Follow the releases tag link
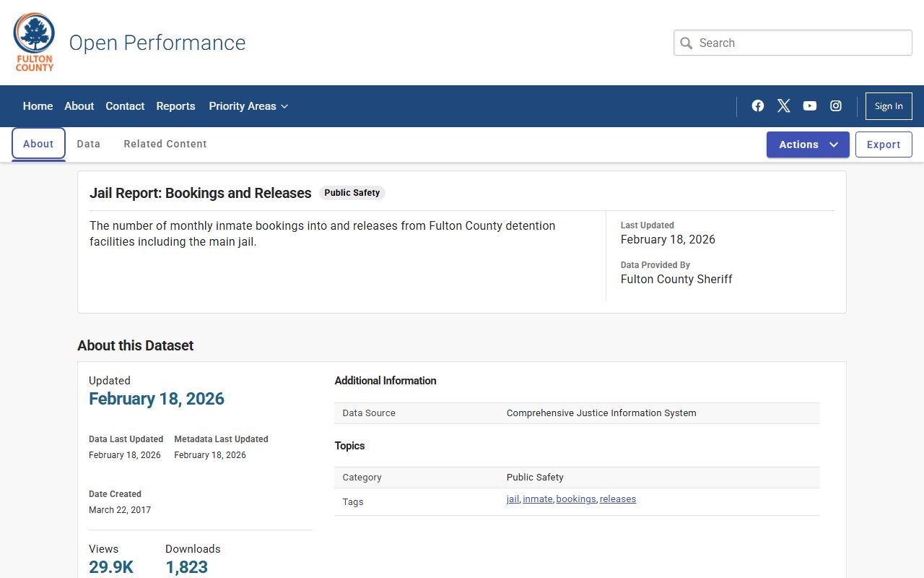The image size is (924, 578). point(618,499)
